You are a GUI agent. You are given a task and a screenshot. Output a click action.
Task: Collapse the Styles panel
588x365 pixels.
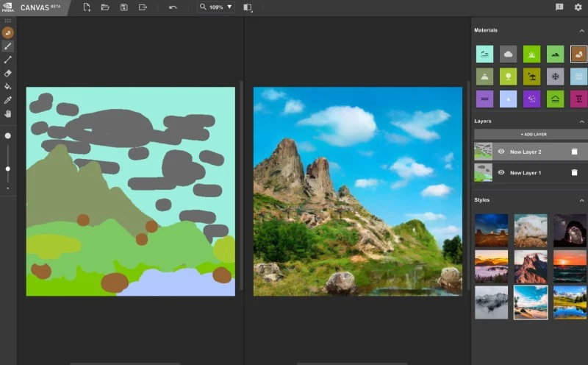click(x=581, y=200)
